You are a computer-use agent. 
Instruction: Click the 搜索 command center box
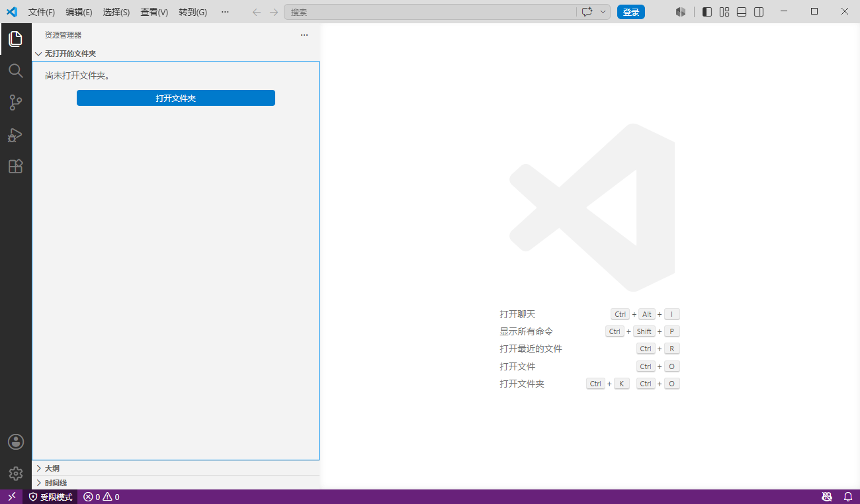pyautogui.click(x=430, y=12)
